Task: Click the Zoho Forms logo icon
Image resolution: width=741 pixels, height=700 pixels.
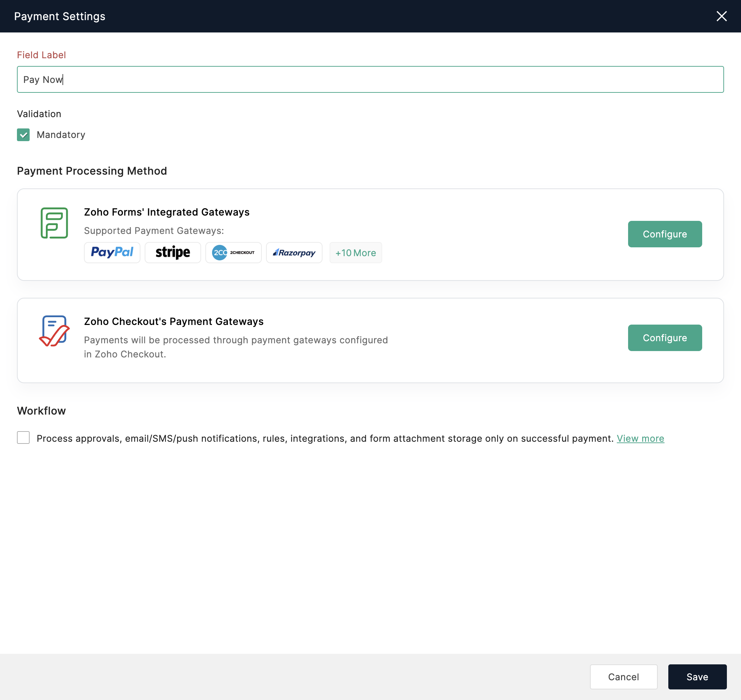Action: pos(54,223)
